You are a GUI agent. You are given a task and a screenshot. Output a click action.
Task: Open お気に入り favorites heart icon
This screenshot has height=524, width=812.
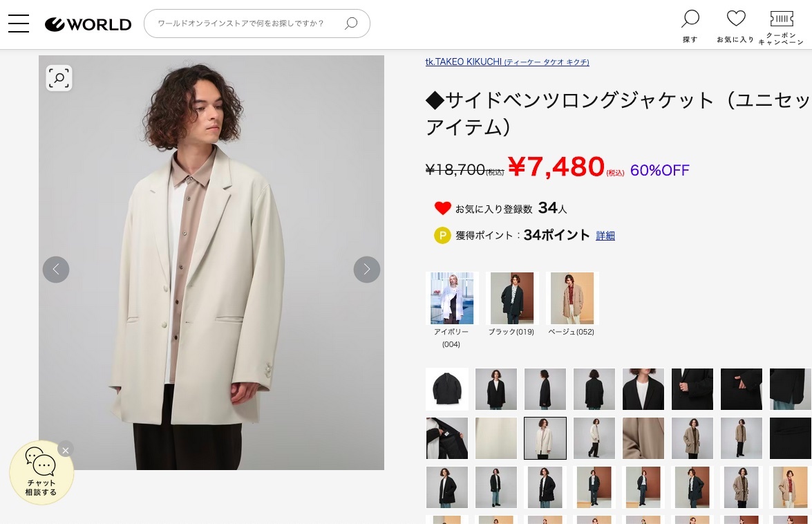coord(735,25)
